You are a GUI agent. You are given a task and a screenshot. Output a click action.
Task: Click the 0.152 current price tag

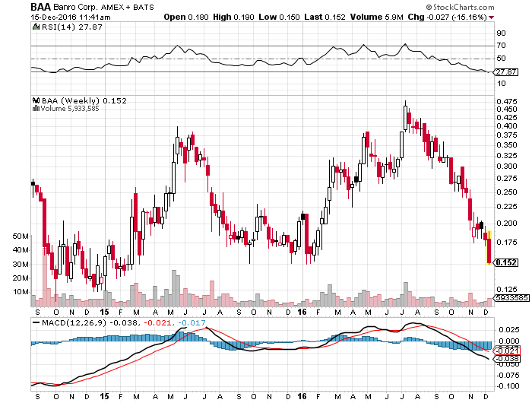point(505,262)
